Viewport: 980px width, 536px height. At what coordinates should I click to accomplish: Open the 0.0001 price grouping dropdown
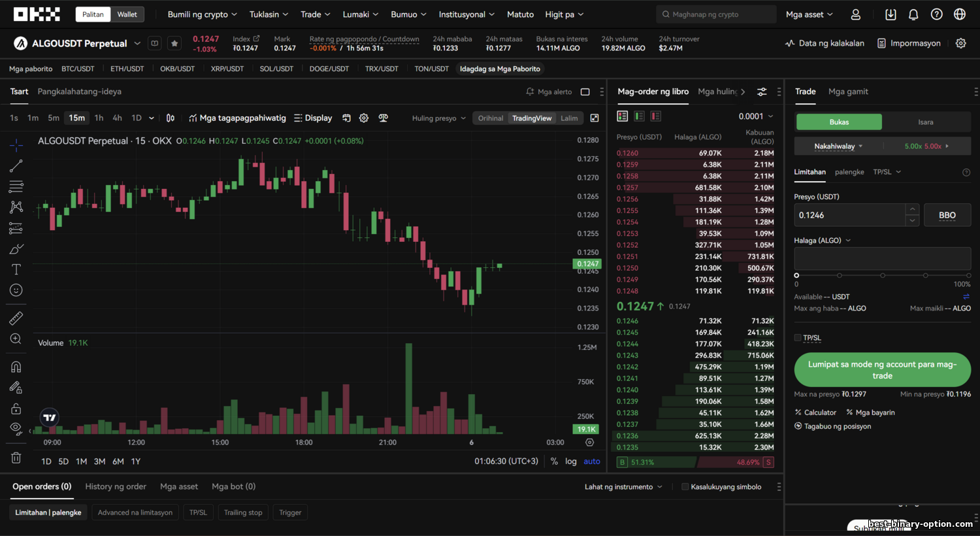click(756, 116)
